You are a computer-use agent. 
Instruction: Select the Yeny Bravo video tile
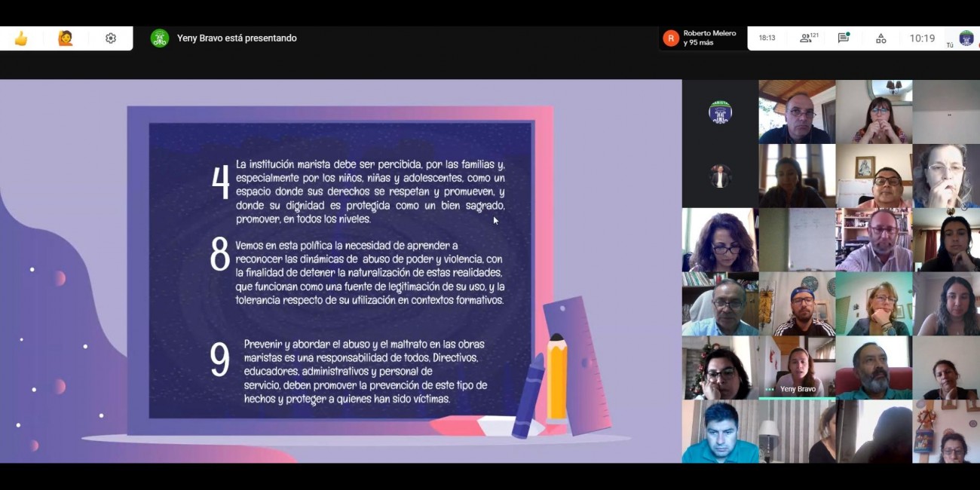(796, 368)
